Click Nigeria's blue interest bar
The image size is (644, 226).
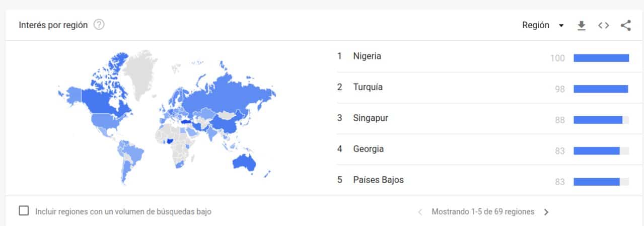(x=601, y=58)
